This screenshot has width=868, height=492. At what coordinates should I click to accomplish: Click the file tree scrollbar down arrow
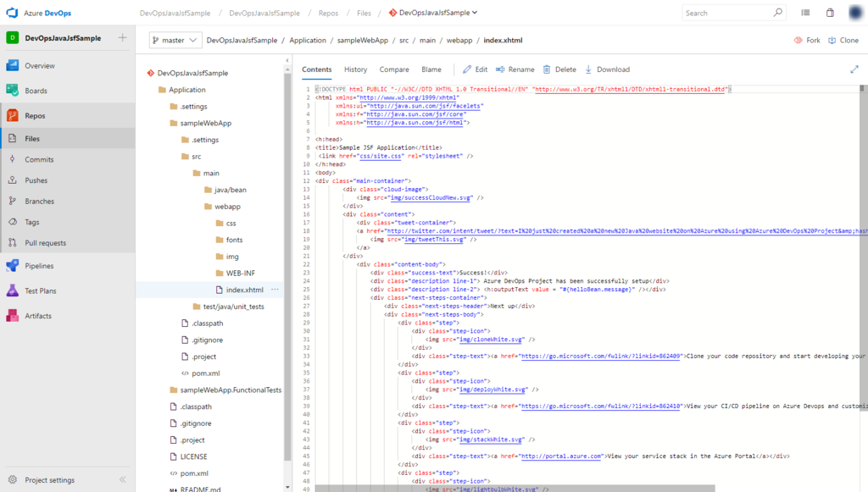[x=287, y=488]
